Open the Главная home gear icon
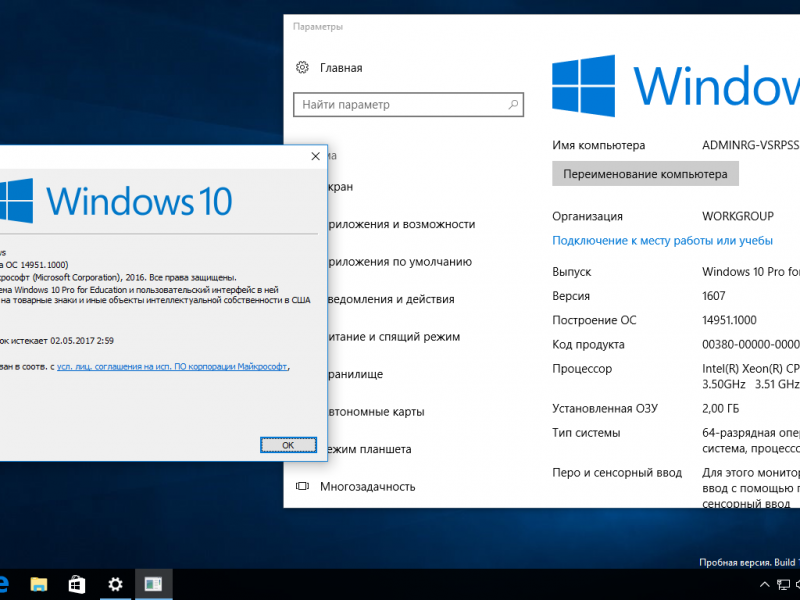The width and height of the screenshot is (800, 600). 302,67
